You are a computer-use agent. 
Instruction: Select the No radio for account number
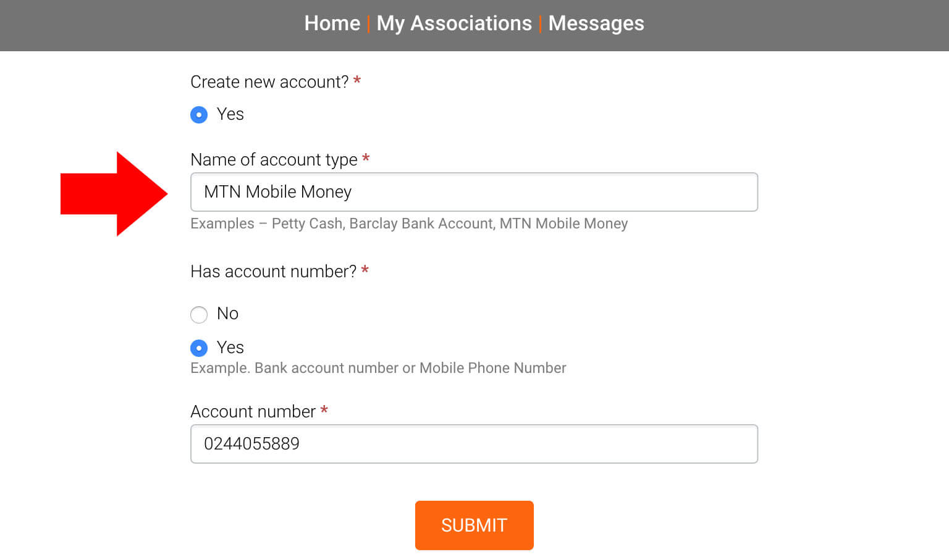[x=199, y=315]
